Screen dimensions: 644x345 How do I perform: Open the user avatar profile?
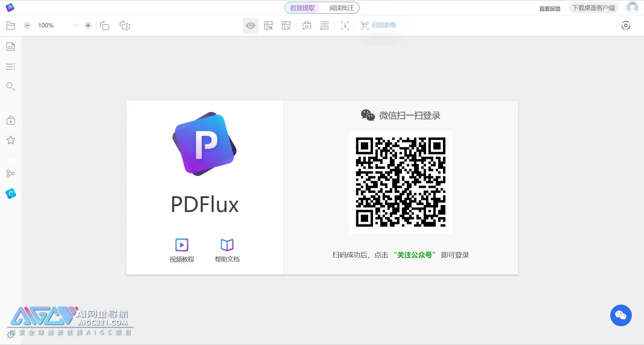(632, 7)
